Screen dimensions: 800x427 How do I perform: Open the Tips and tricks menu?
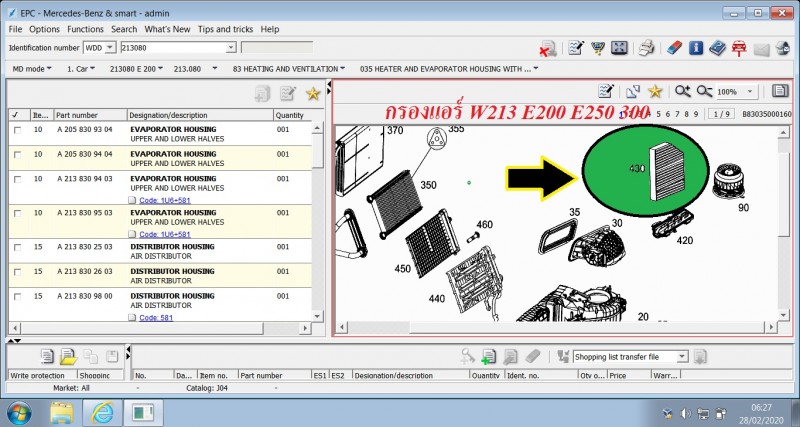226,29
